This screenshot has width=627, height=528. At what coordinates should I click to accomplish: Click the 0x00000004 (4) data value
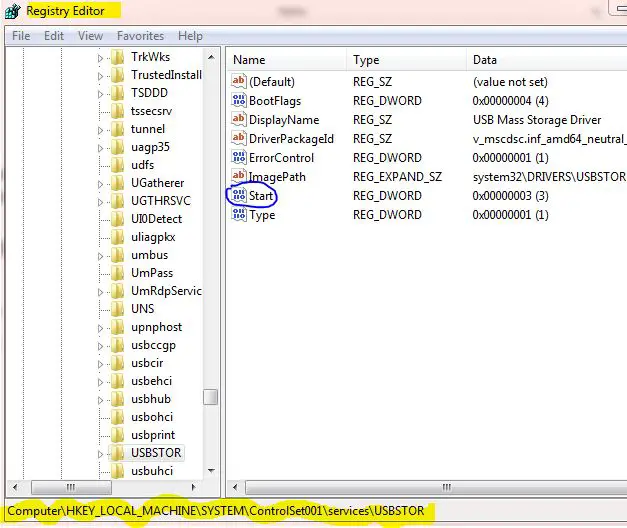pos(510,101)
